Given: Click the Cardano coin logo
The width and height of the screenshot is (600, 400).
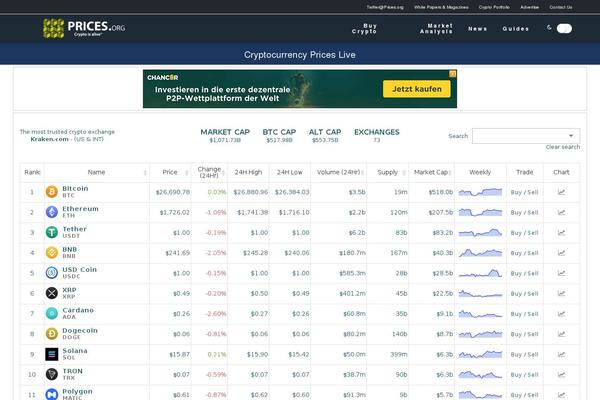Looking at the screenshot, I should pos(52,313).
